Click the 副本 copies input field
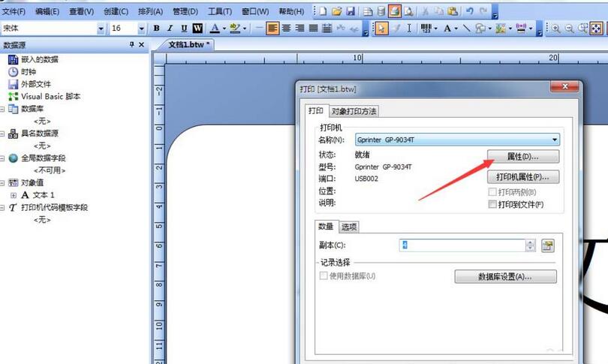This screenshot has width=608, height=364. coord(461,245)
